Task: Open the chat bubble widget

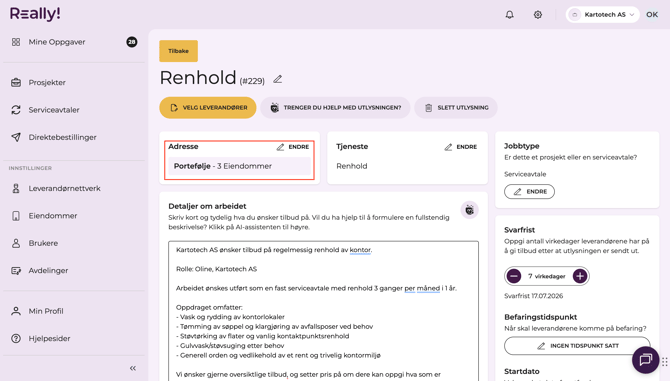Action: click(x=645, y=360)
